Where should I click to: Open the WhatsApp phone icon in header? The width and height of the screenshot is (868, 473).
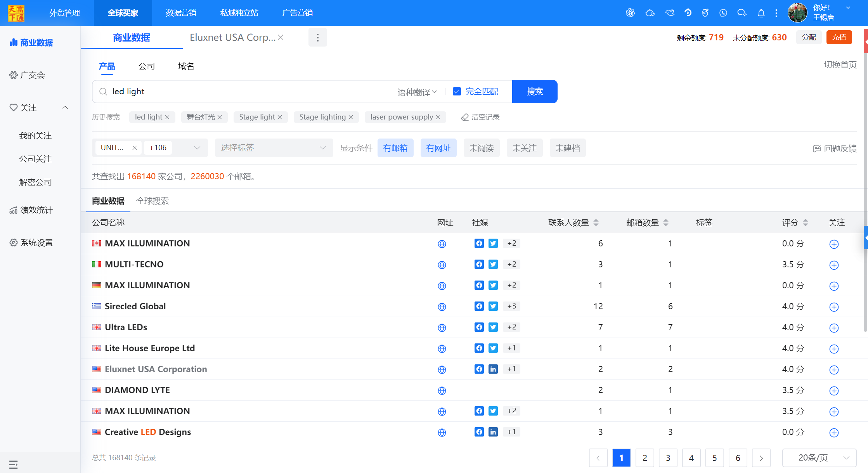tap(723, 13)
